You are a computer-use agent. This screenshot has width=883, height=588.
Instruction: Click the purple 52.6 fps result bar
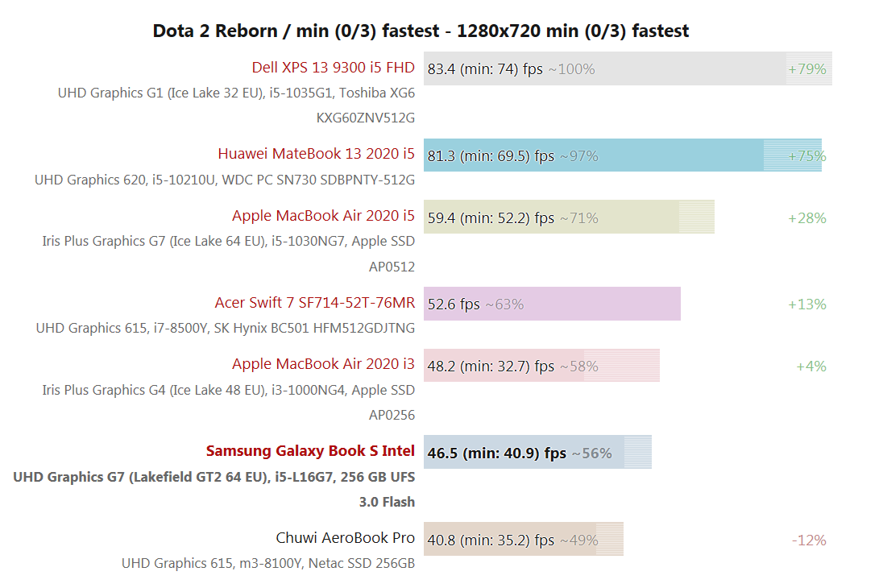tap(552, 304)
